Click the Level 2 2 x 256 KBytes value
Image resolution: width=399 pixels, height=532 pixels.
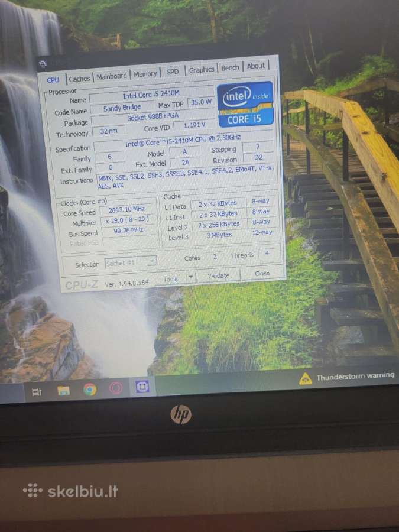[219, 225]
